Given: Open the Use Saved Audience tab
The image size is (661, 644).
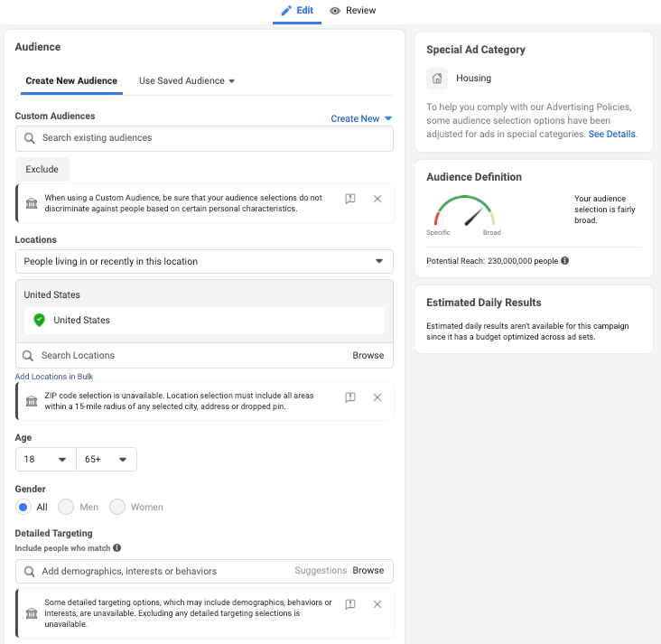Looking at the screenshot, I should click(x=186, y=81).
